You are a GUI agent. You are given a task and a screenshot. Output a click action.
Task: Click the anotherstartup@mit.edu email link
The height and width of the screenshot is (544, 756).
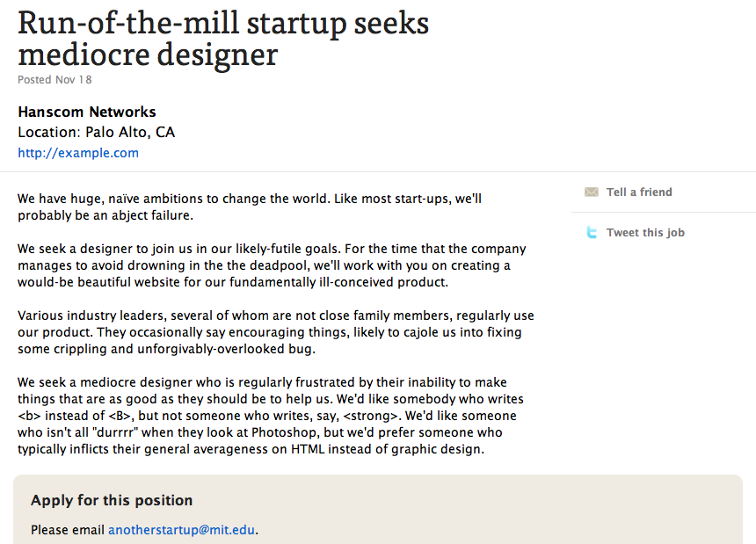182,530
